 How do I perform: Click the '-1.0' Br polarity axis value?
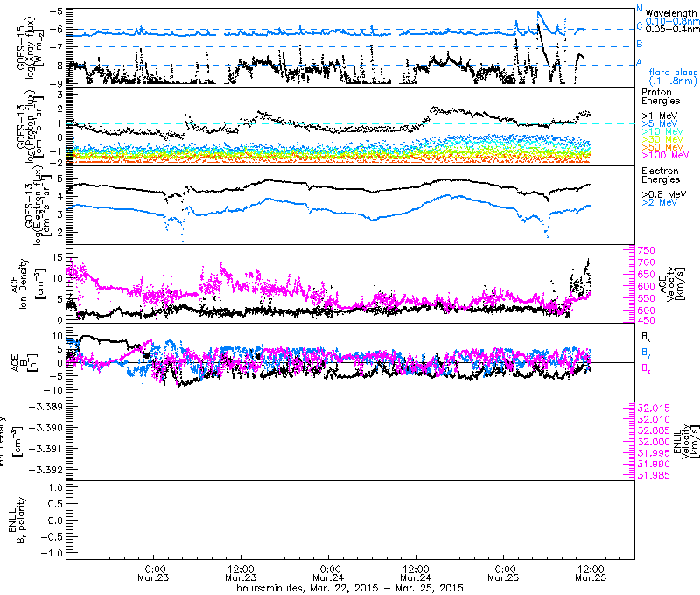[x=52, y=554]
